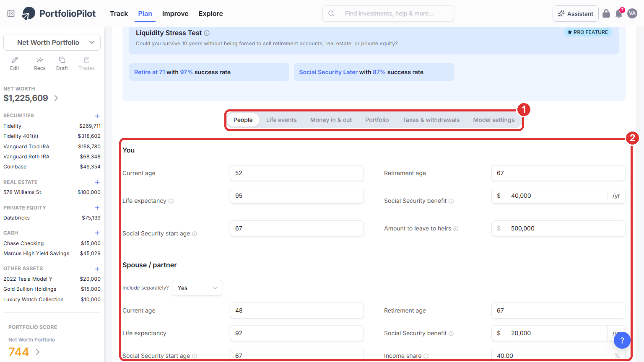Open the Include separately Yes dropdown

click(x=197, y=288)
